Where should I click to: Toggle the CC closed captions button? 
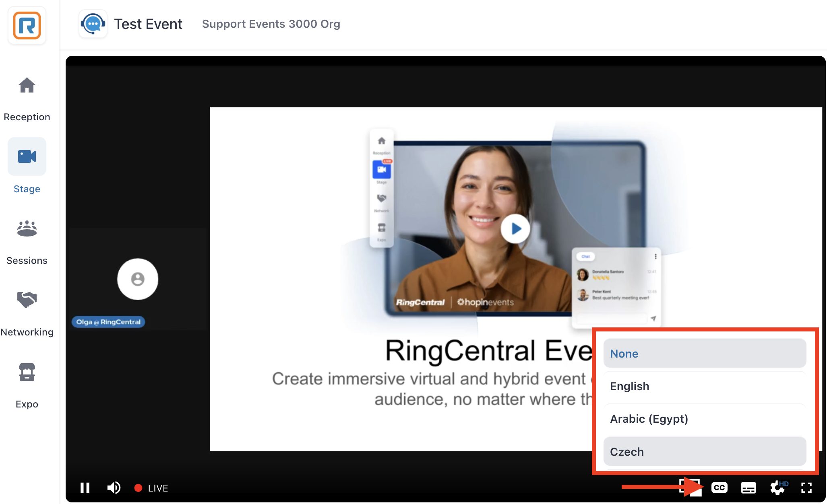click(719, 488)
